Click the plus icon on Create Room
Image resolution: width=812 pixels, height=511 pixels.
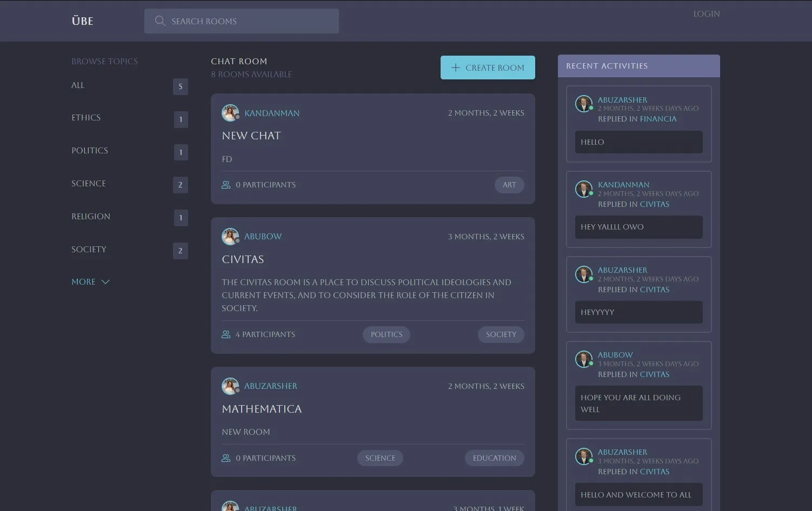click(455, 67)
